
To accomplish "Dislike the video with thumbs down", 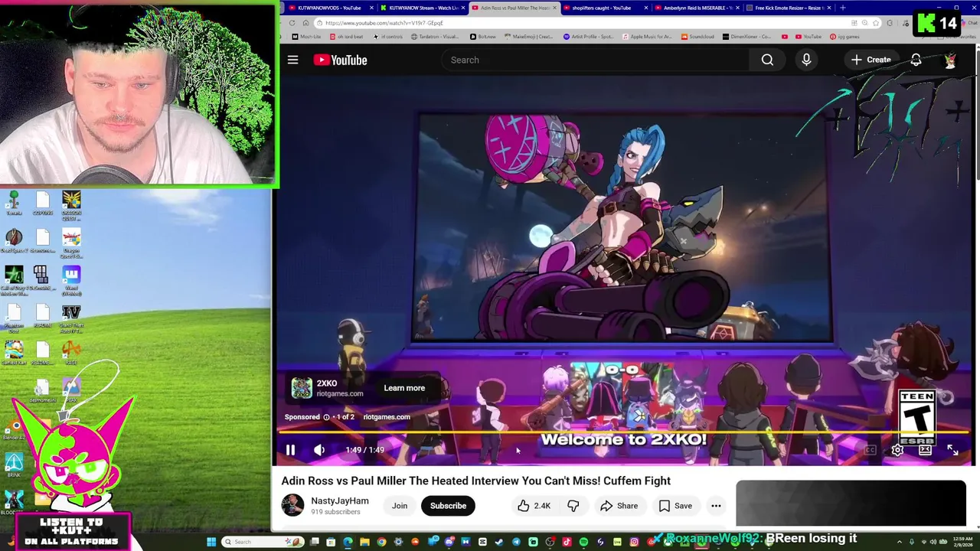I will tap(573, 506).
